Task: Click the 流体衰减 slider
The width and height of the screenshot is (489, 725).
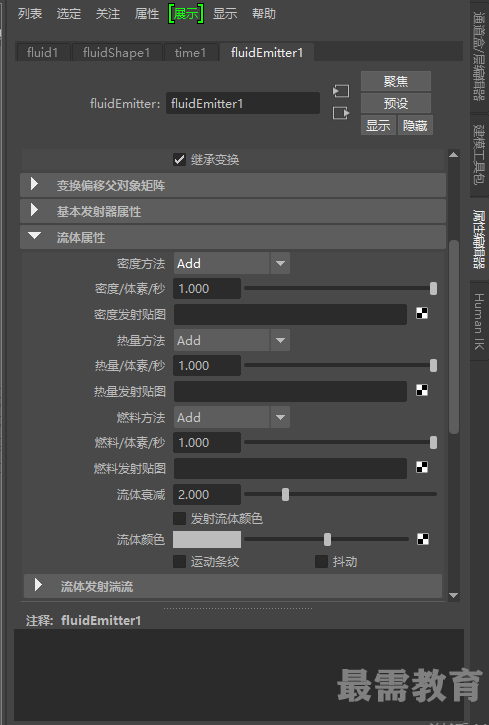Action: coord(341,494)
